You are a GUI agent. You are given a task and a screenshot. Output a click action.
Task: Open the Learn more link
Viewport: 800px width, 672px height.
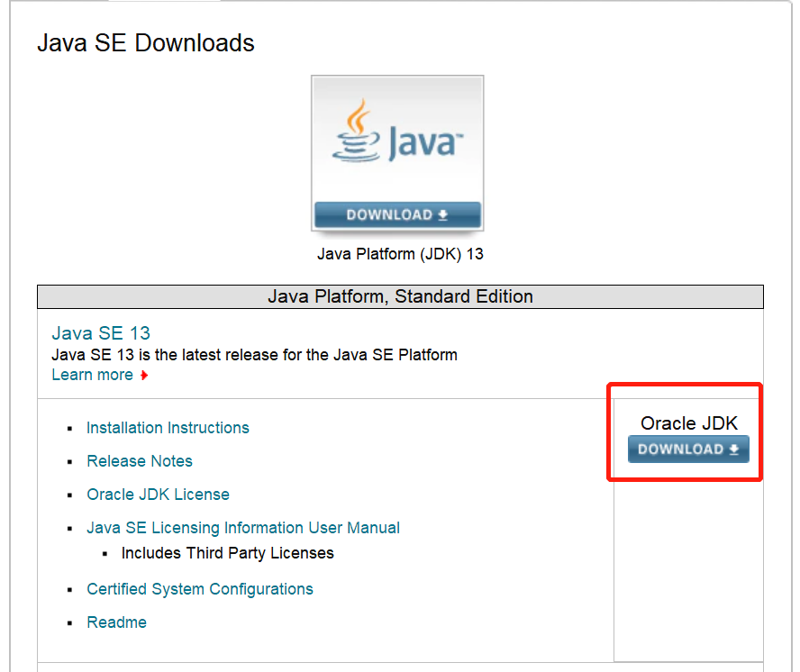pos(92,375)
